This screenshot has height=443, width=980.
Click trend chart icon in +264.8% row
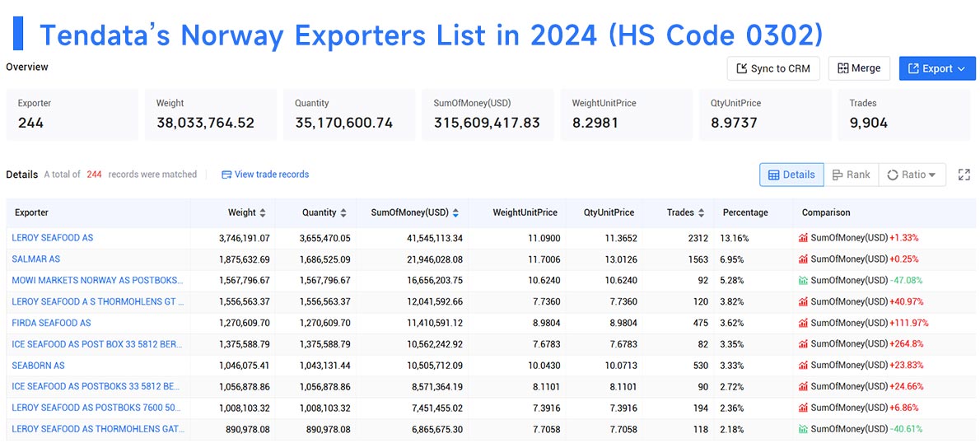(803, 343)
